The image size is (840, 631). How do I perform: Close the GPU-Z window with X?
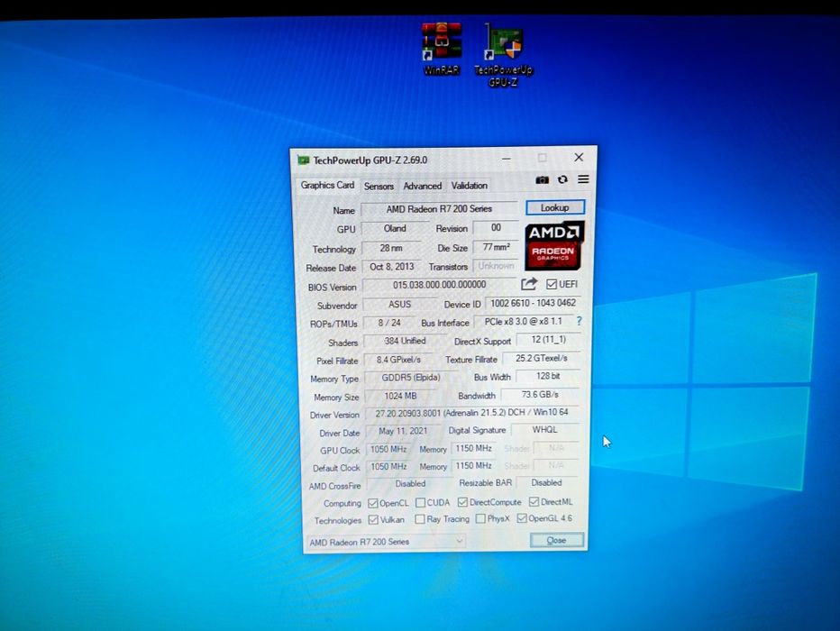pyautogui.click(x=579, y=158)
